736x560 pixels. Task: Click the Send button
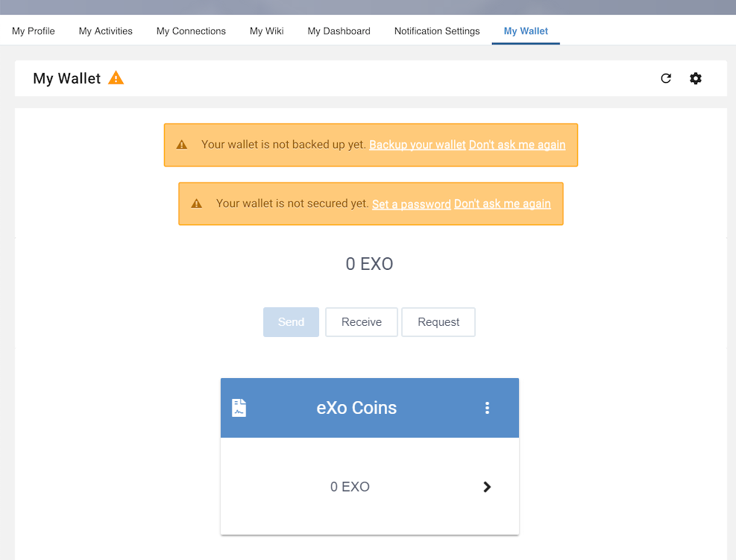[291, 322]
